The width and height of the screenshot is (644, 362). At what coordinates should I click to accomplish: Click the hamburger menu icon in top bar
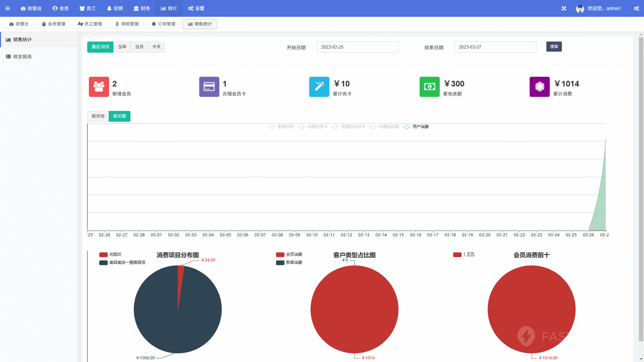tap(7, 8)
